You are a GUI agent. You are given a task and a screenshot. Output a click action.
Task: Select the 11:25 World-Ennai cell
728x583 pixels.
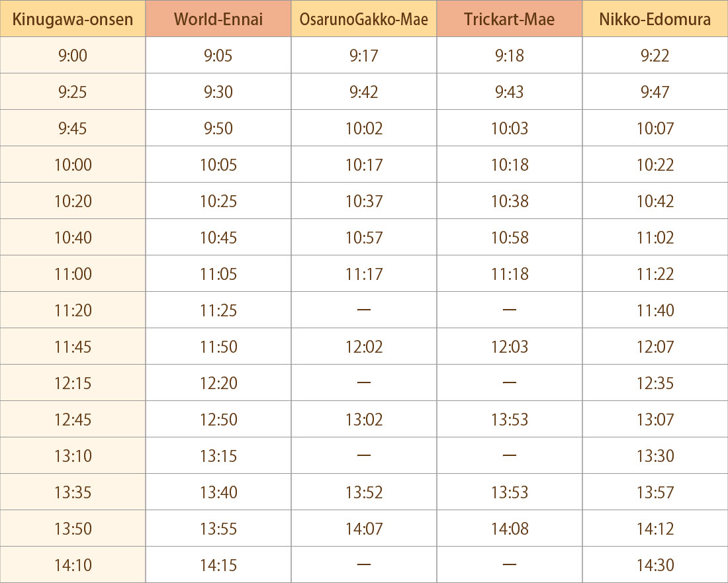click(x=218, y=310)
